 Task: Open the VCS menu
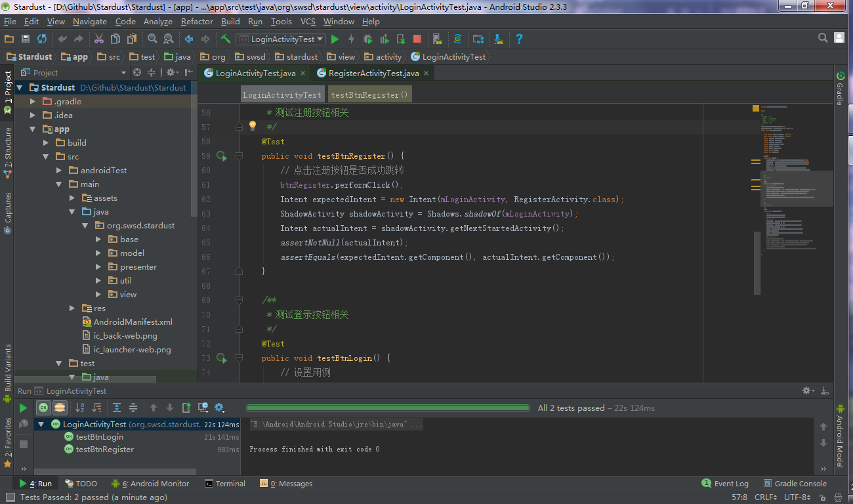[x=308, y=21]
